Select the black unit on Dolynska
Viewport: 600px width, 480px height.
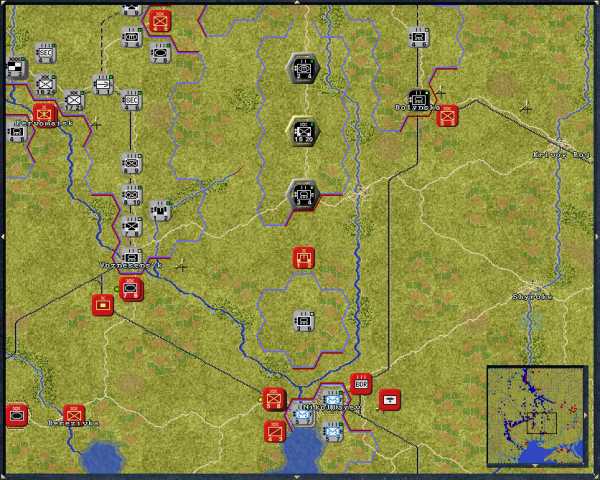[x=419, y=100]
